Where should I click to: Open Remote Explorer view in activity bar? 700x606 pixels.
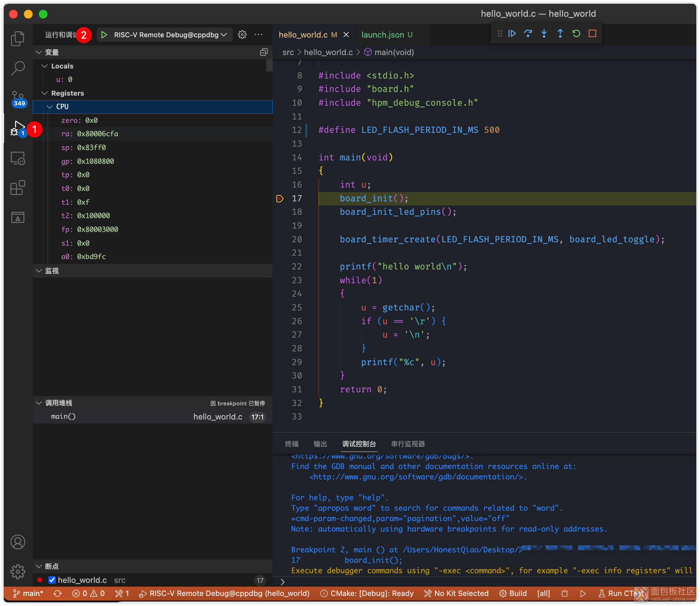click(17, 159)
